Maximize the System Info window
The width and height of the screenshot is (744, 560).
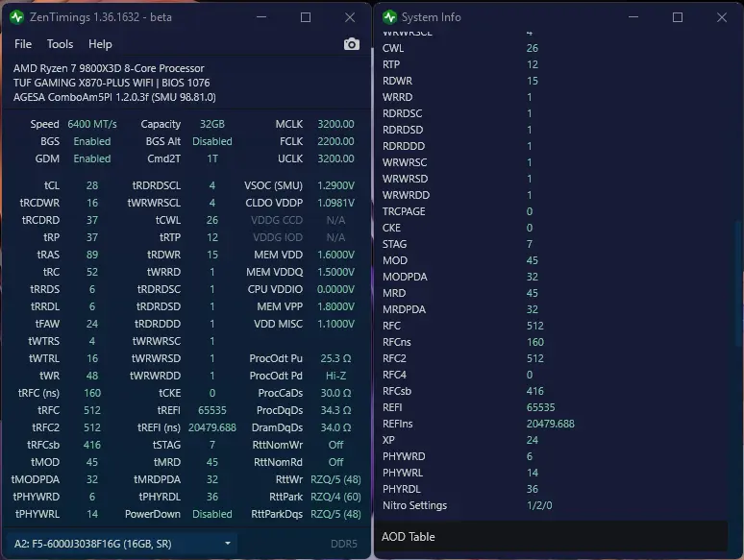(678, 17)
